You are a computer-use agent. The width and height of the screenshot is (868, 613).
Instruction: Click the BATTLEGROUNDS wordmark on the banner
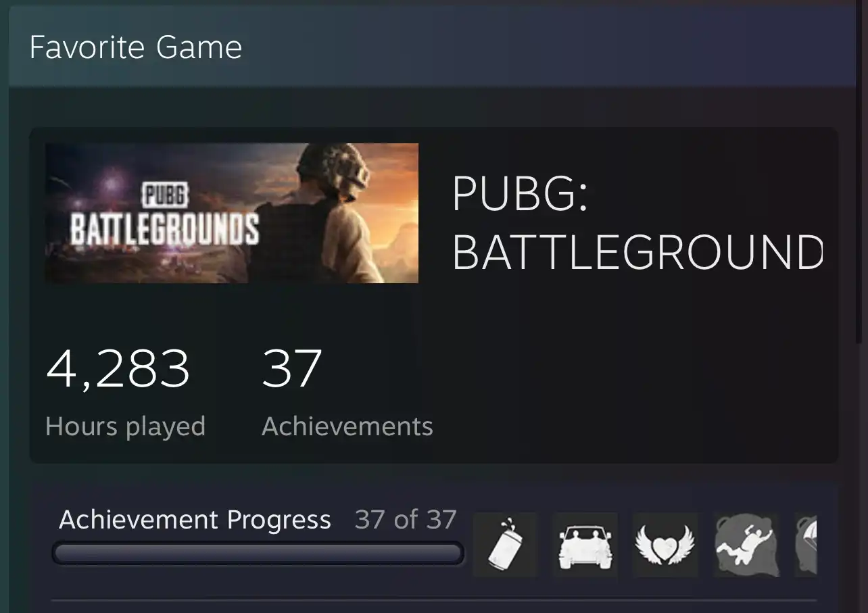click(x=165, y=228)
